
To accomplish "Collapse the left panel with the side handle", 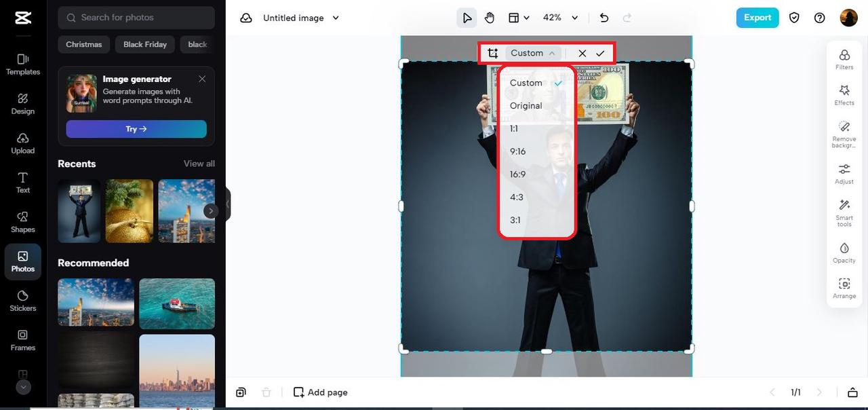I will click(x=228, y=205).
